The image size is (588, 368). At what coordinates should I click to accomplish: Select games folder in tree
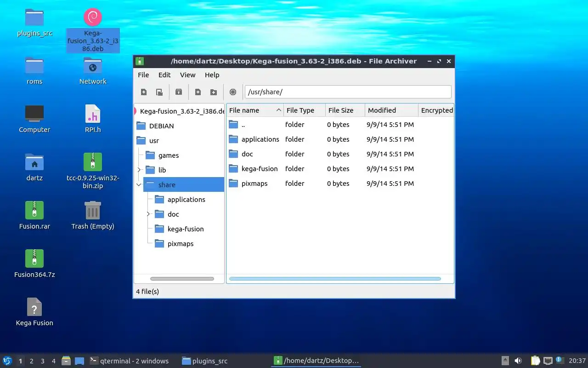(x=163, y=155)
